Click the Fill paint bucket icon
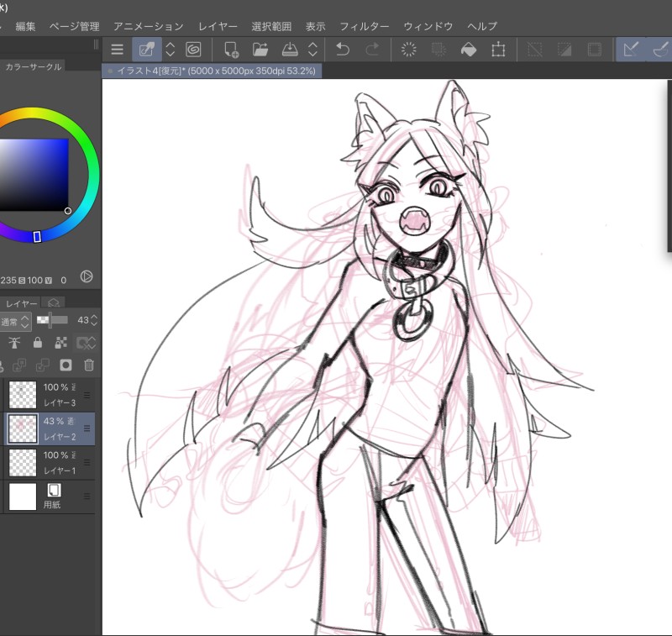The width and height of the screenshot is (672, 636). tap(469, 50)
